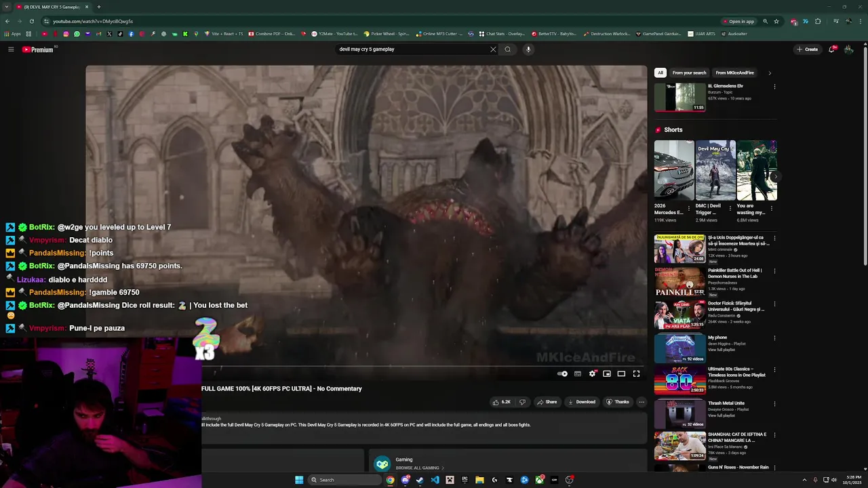Click the browser back arrow
The width and height of the screenshot is (868, 488).
7,21
